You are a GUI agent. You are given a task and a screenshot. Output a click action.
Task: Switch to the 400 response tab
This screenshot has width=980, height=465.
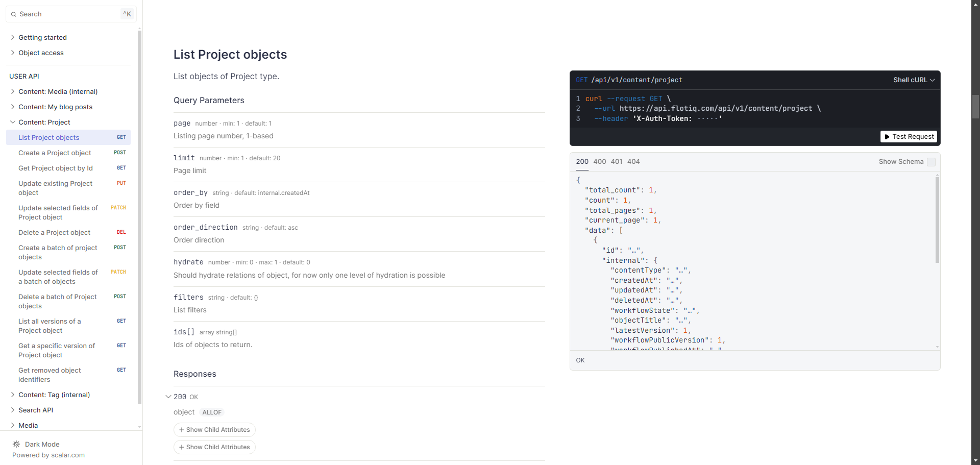(x=599, y=162)
